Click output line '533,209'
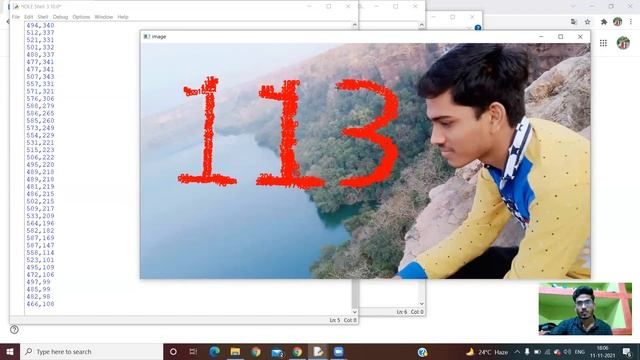640x360 pixels. pyautogui.click(x=40, y=216)
